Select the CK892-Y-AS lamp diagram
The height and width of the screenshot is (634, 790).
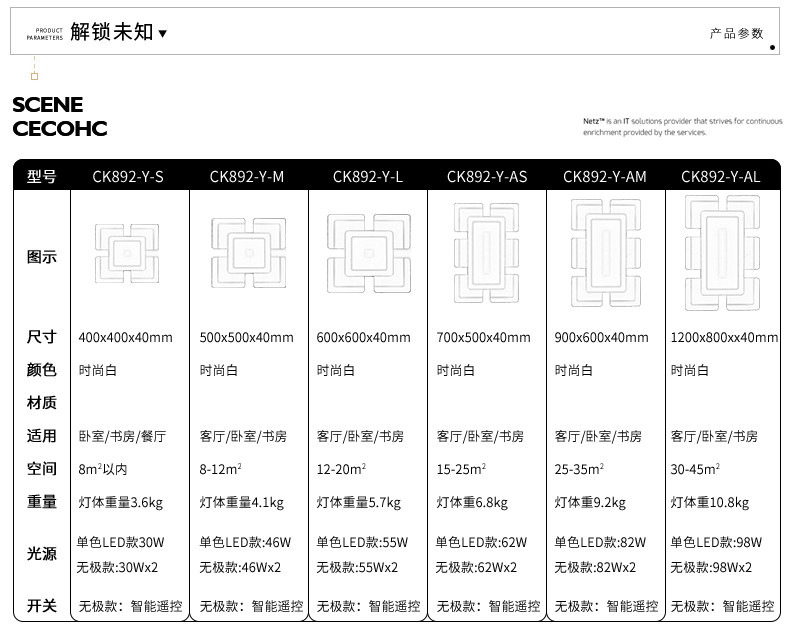click(x=487, y=253)
